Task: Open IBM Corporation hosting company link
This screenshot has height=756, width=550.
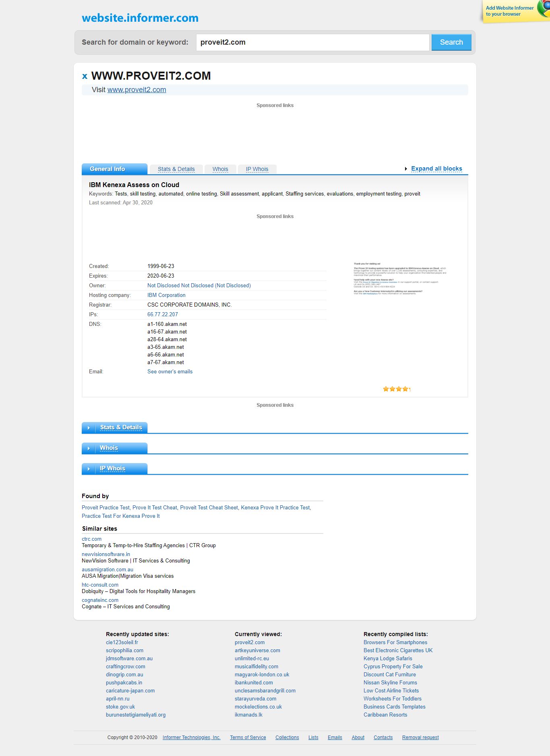Action: tap(166, 295)
